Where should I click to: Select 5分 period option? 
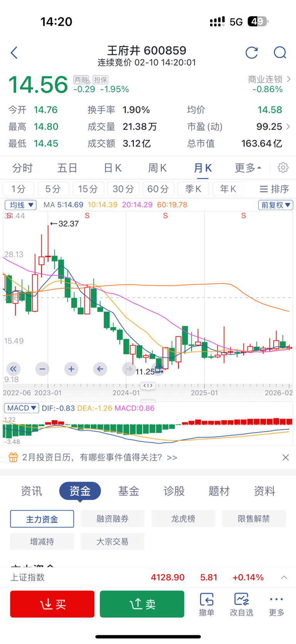tap(53, 189)
